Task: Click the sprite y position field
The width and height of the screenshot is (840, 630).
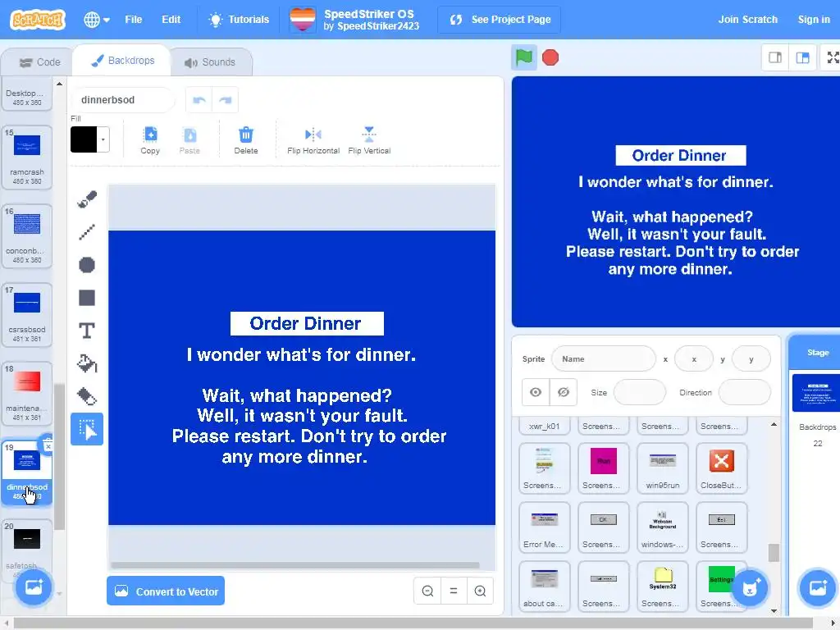Action: point(751,359)
